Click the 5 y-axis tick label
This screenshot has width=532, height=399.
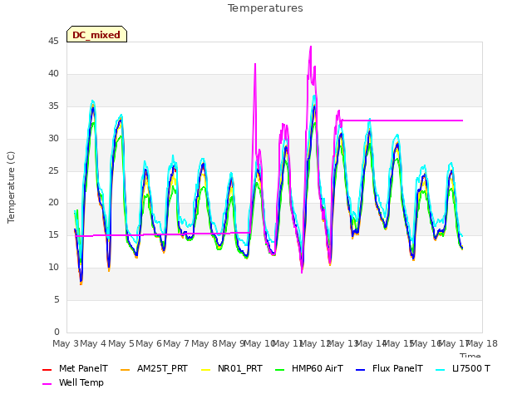tap(57, 299)
